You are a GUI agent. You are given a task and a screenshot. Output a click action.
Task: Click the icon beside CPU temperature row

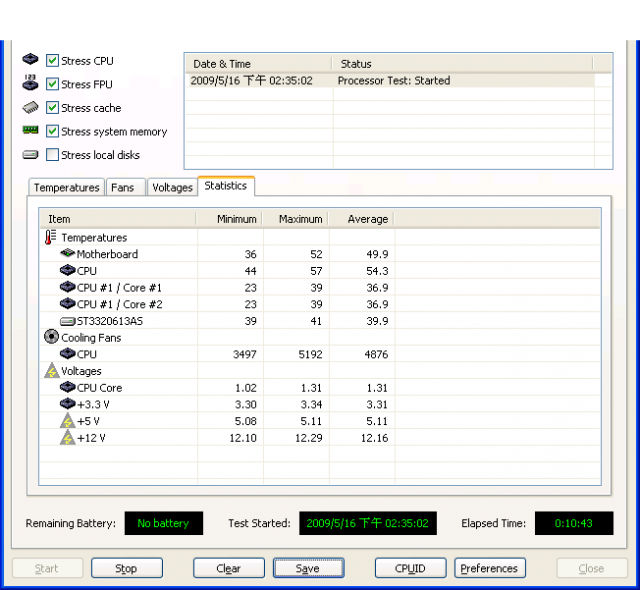click(x=67, y=270)
